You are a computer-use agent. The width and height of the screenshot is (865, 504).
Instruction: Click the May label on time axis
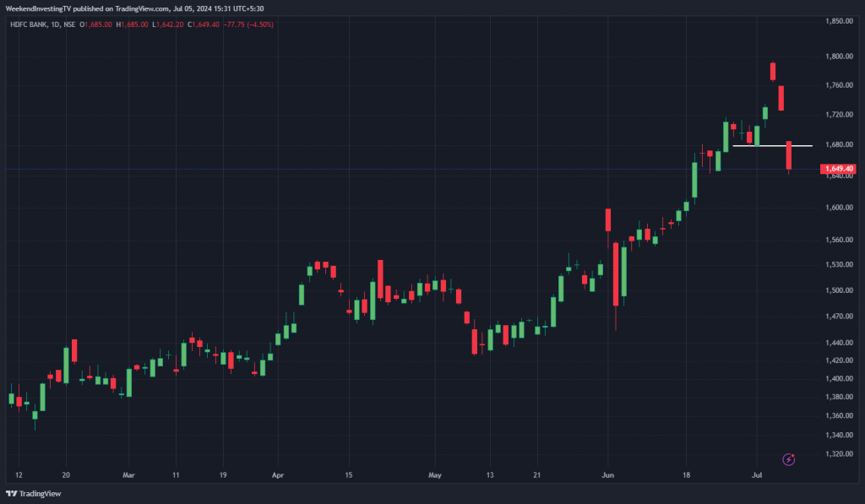coord(435,474)
